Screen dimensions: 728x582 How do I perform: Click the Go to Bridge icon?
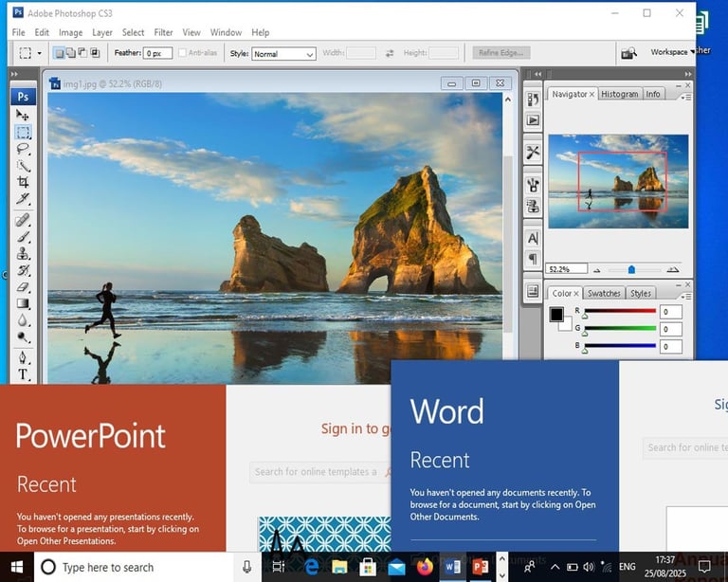[x=628, y=53]
